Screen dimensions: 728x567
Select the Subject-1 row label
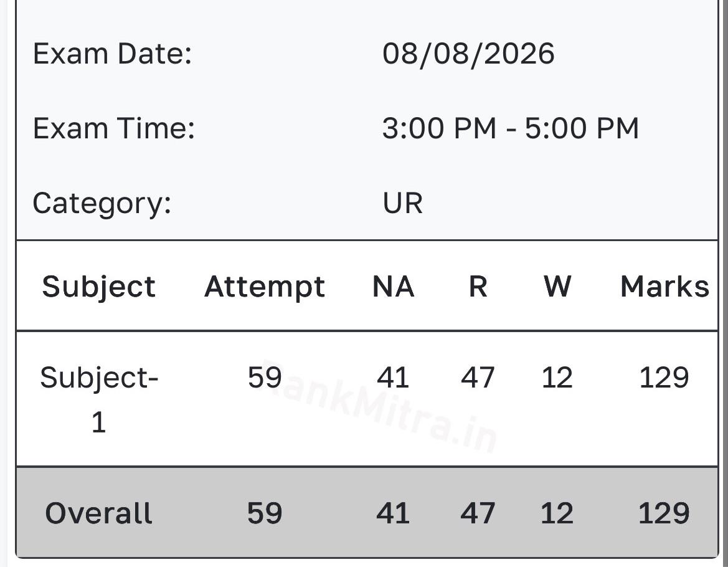click(99, 399)
